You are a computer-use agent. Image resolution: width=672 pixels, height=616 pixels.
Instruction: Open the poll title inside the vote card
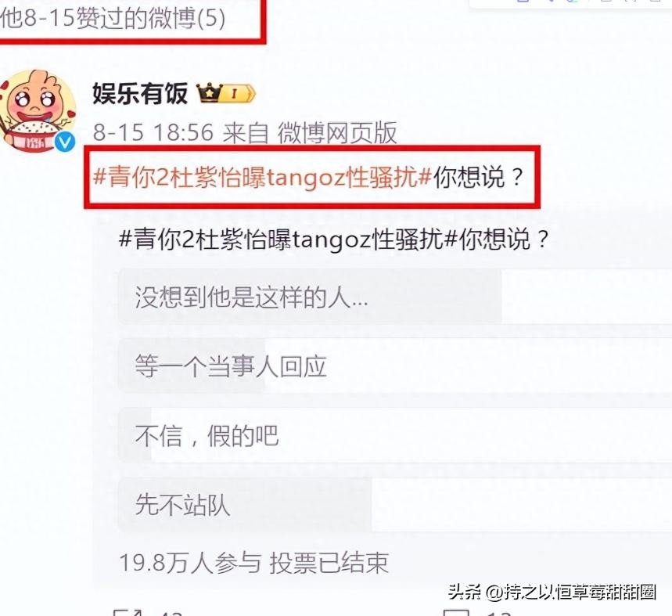(x=334, y=239)
